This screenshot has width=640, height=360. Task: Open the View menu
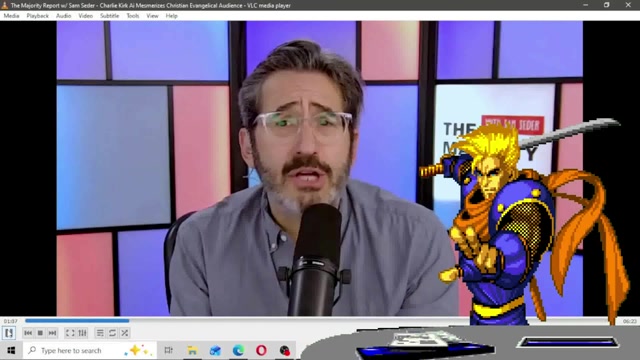tap(152, 16)
